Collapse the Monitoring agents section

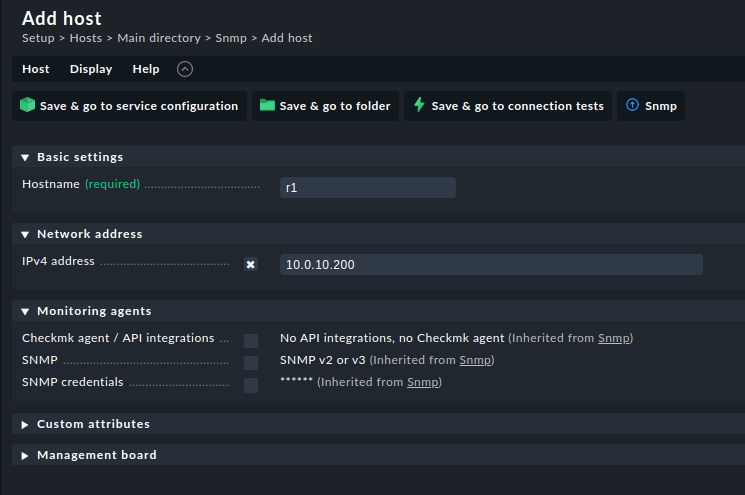pos(25,312)
